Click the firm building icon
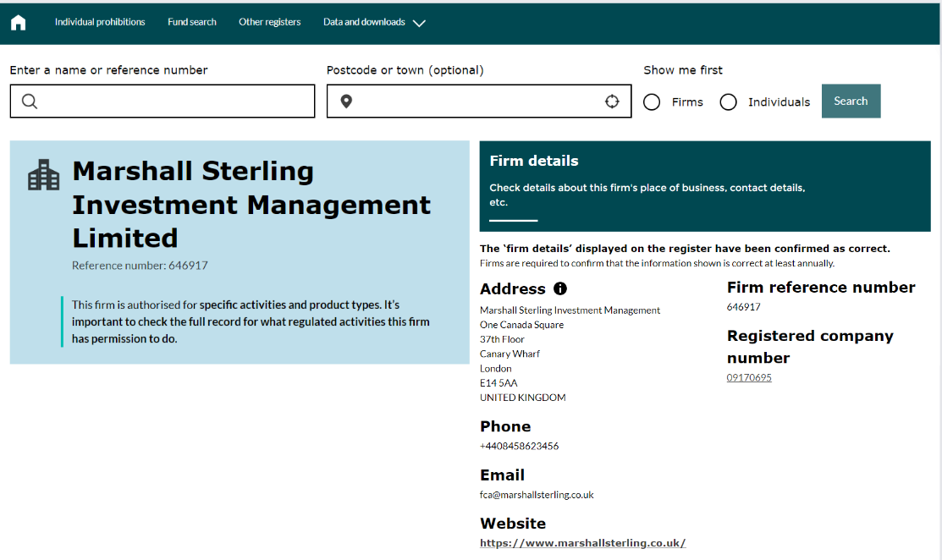 pyautogui.click(x=44, y=174)
